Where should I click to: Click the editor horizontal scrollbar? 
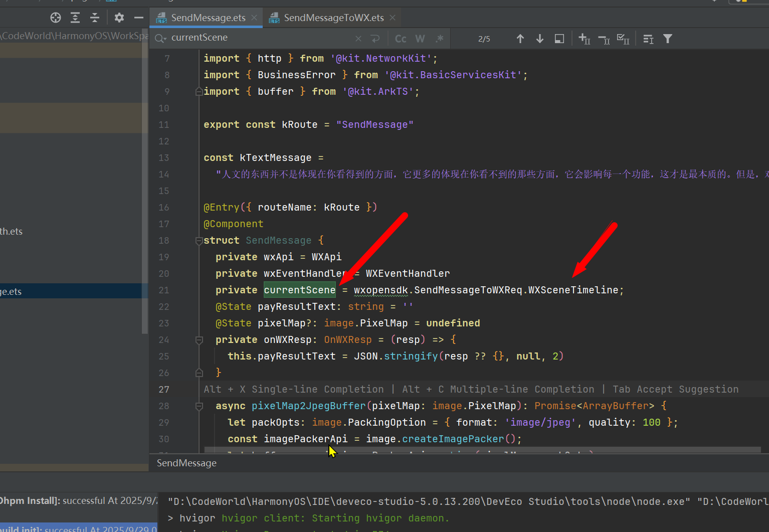[482, 450]
